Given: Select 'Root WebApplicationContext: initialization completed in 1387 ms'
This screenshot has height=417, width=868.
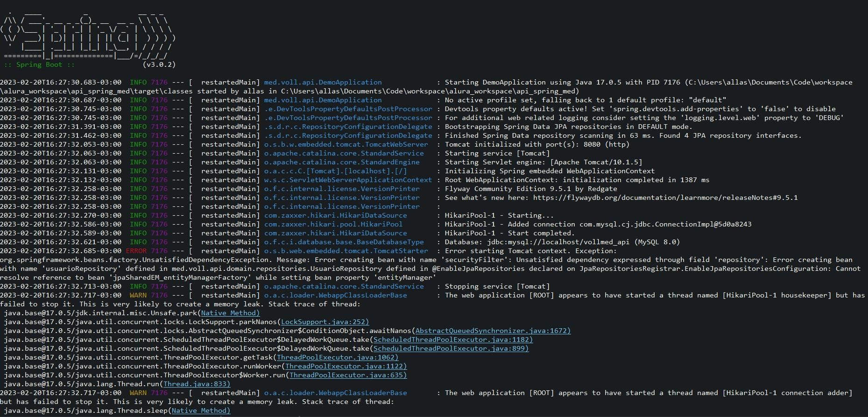Looking at the screenshot, I should pos(577,180).
